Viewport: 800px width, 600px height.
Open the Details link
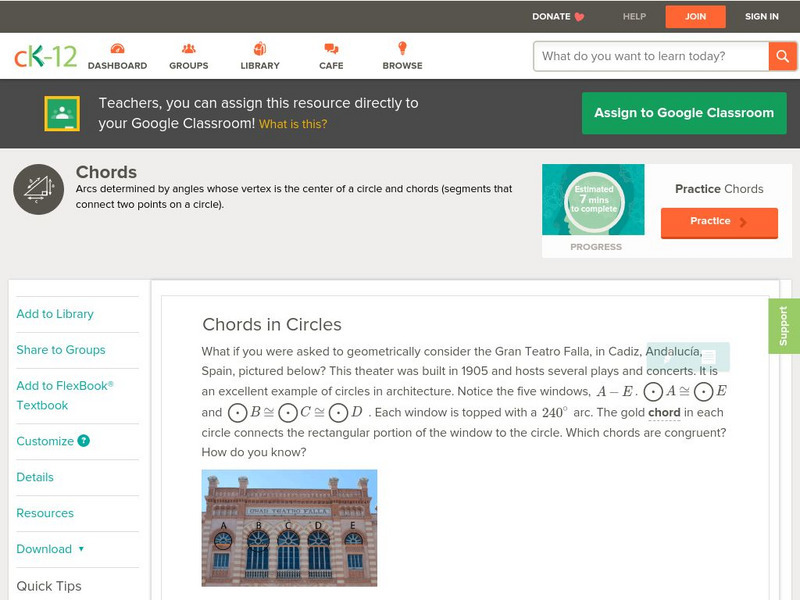click(35, 477)
